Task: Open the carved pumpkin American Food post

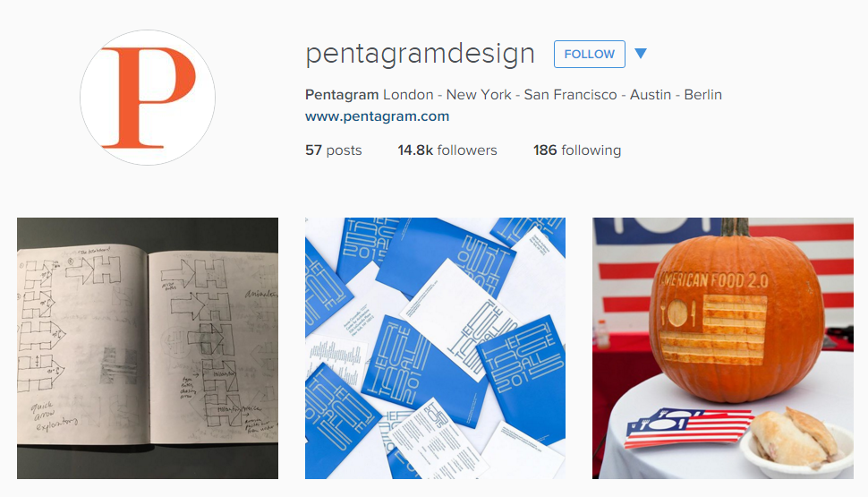Action: coord(723,348)
